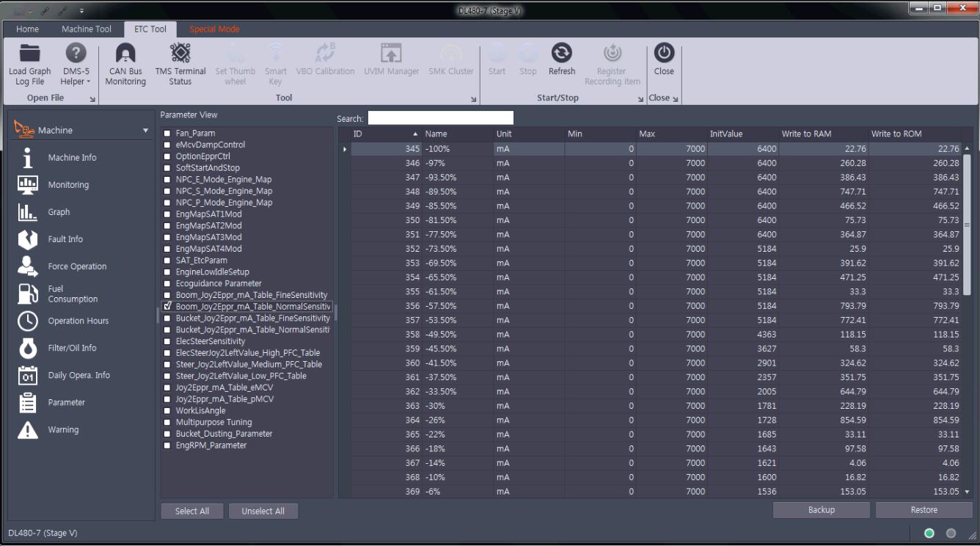
Task: Click the Register Recording Item icon
Action: pyautogui.click(x=612, y=54)
